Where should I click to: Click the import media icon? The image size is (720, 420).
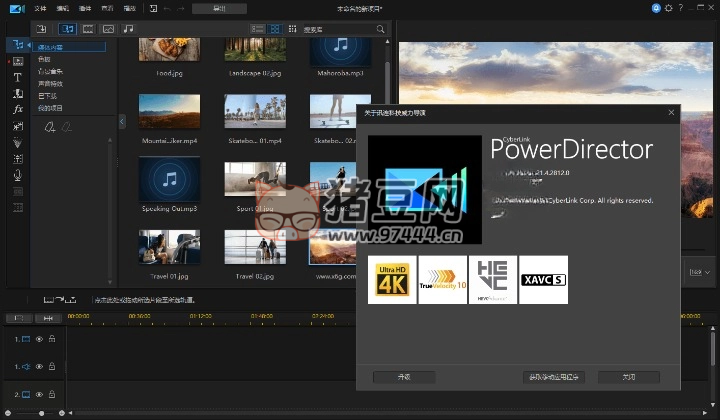pyautogui.click(x=41, y=30)
